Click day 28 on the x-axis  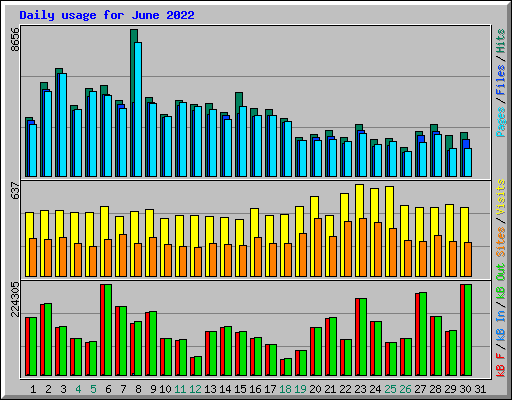click(435, 389)
